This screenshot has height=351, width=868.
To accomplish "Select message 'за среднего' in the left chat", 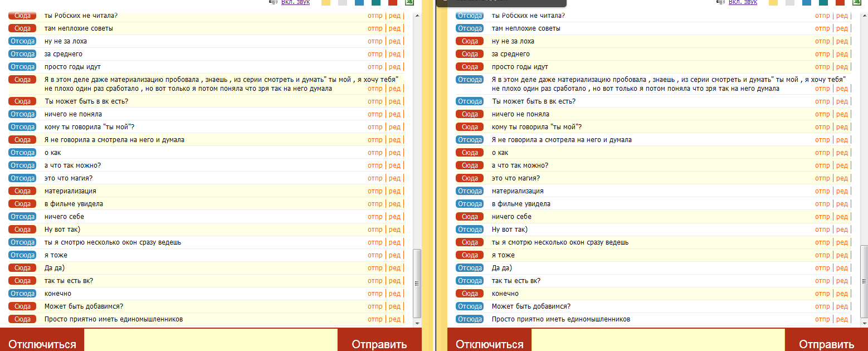I will click(64, 54).
